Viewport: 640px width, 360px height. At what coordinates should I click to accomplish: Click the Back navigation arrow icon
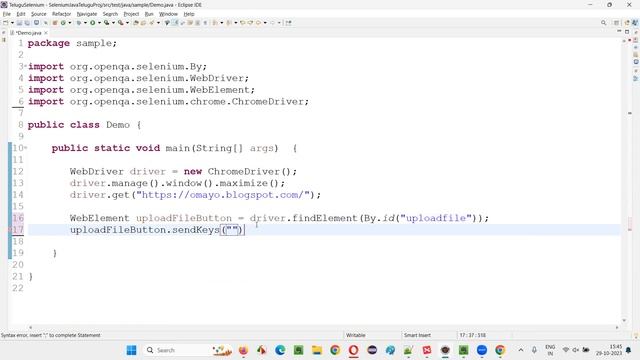pos(258,23)
